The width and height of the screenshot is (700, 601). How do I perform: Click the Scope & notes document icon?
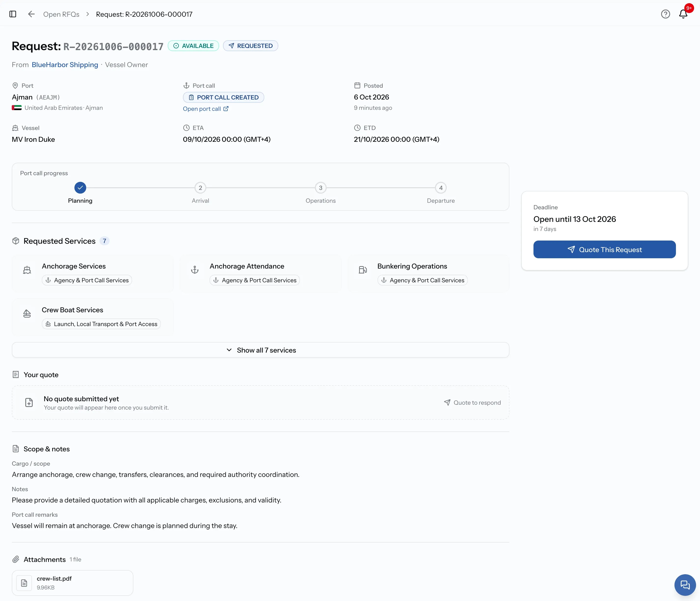coord(15,449)
